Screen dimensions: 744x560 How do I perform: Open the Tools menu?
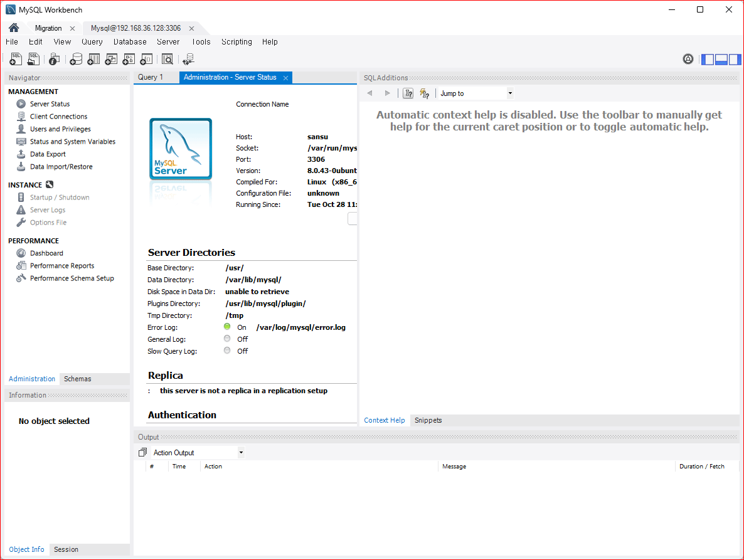pos(201,42)
